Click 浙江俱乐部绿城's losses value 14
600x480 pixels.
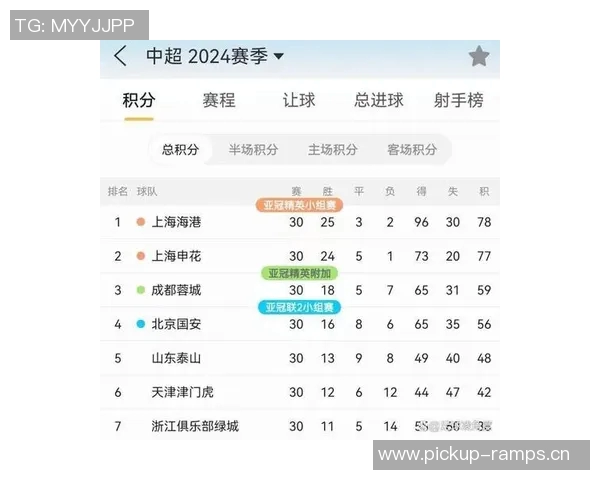click(390, 426)
